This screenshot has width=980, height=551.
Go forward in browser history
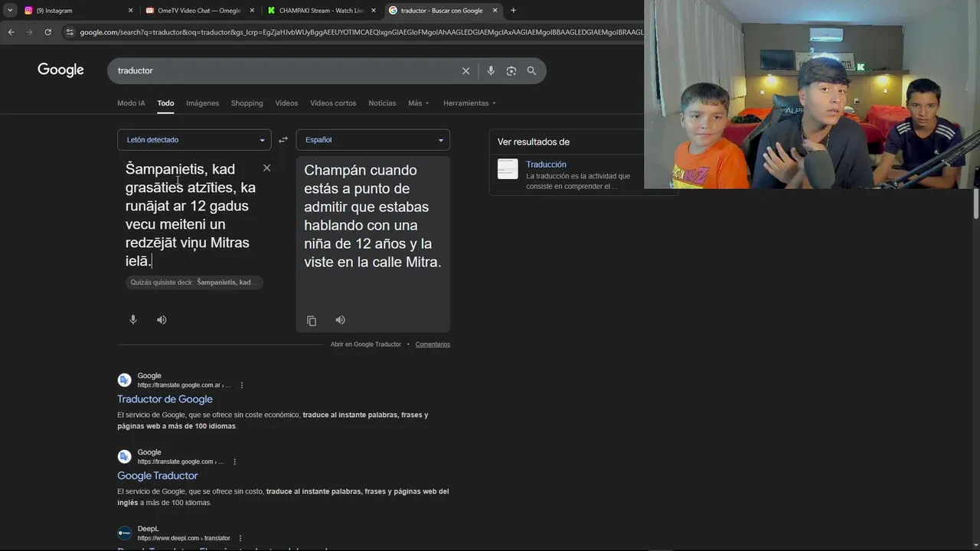point(29,32)
